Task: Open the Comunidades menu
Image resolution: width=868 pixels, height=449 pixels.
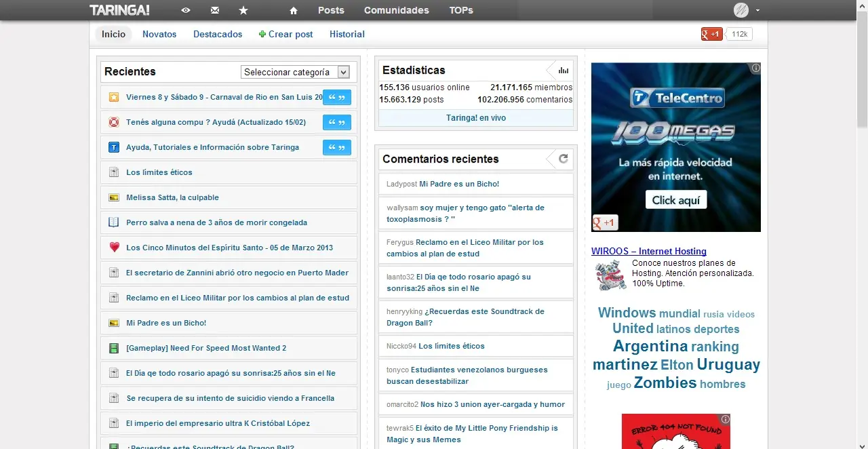Action: coord(397,10)
